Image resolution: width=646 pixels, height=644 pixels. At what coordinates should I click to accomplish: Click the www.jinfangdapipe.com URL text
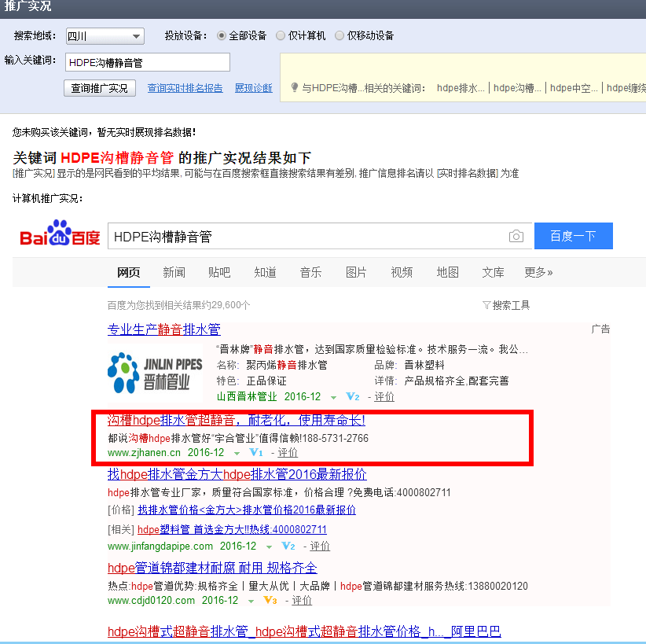pyautogui.click(x=160, y=546)
